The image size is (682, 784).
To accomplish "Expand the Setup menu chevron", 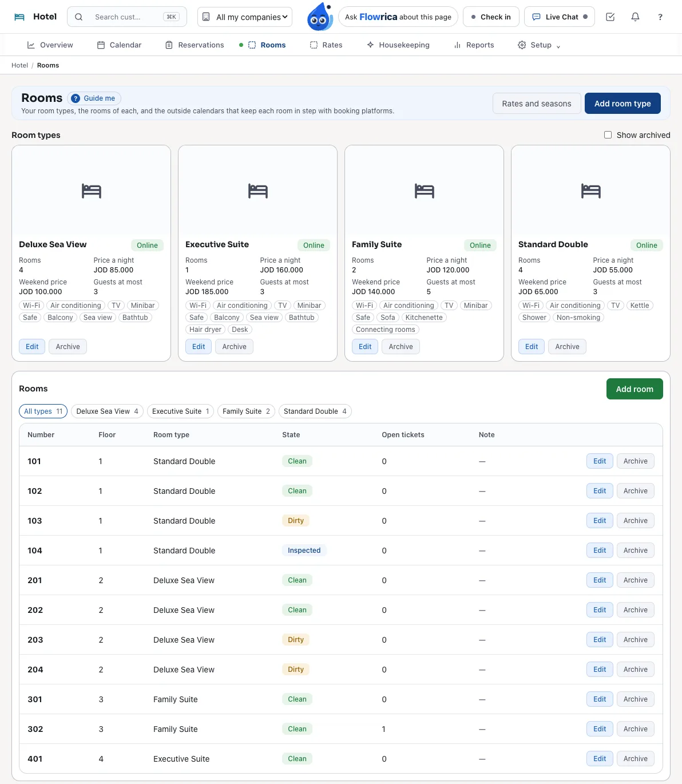I will tap(558, 46).
